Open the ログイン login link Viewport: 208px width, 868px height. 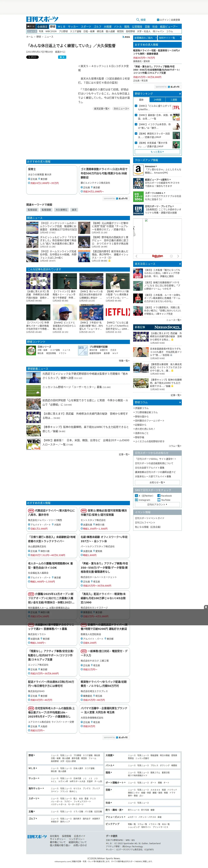(163, 20)
